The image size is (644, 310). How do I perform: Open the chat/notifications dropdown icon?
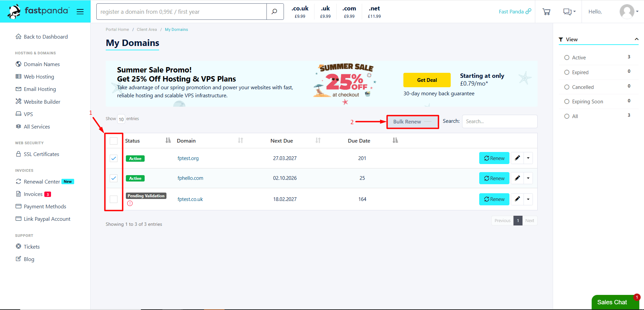tap(569, 12)
